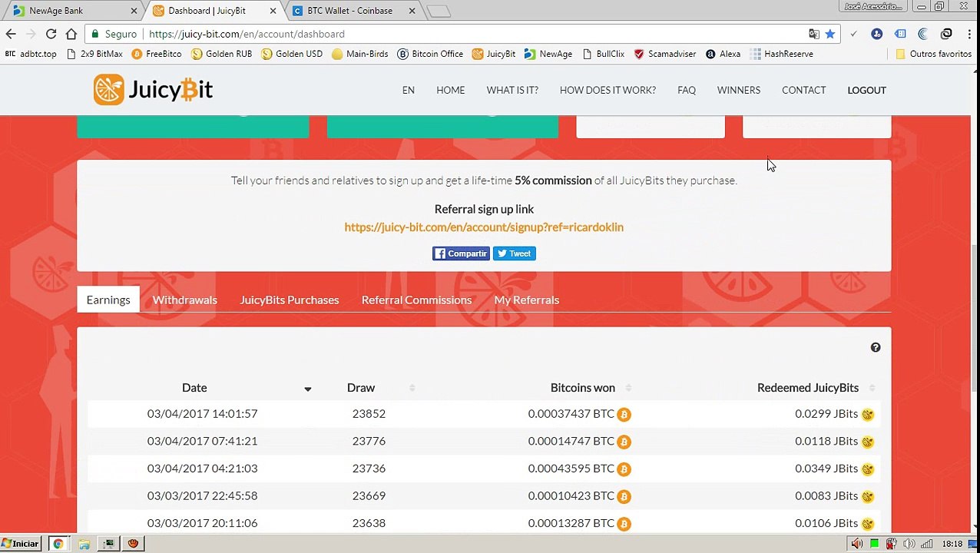Click the black chain-link extension icon
This screenshot has width=980, height=553.
click(946, 34)
